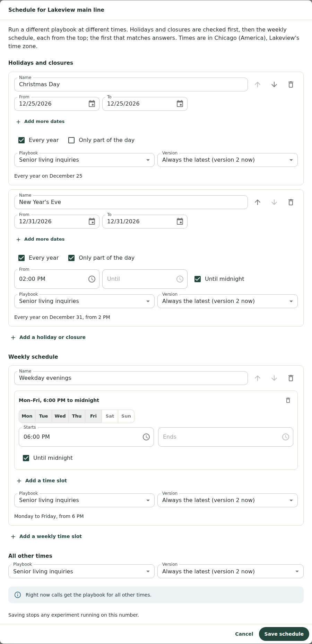
Task: Cancel the schedule dialog
Action: point(244,634)
